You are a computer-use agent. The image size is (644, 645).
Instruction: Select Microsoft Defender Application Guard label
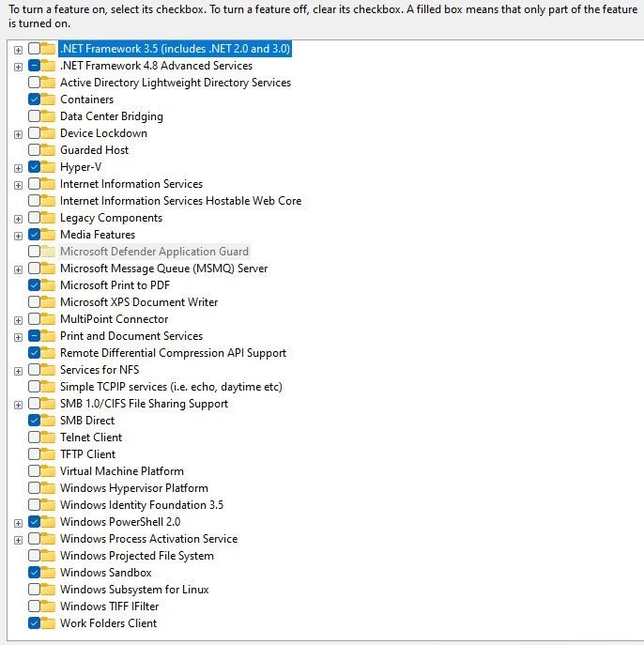pos(154,252)
